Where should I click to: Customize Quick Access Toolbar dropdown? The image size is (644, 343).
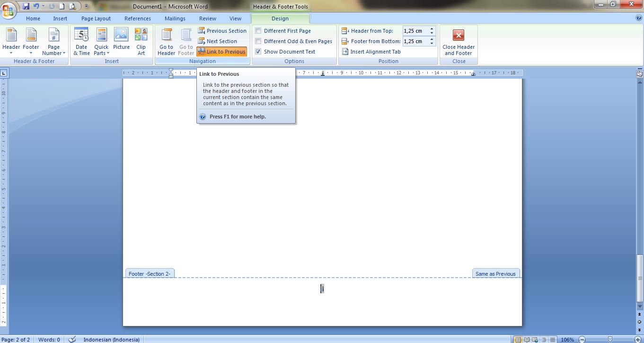[86, 6]
